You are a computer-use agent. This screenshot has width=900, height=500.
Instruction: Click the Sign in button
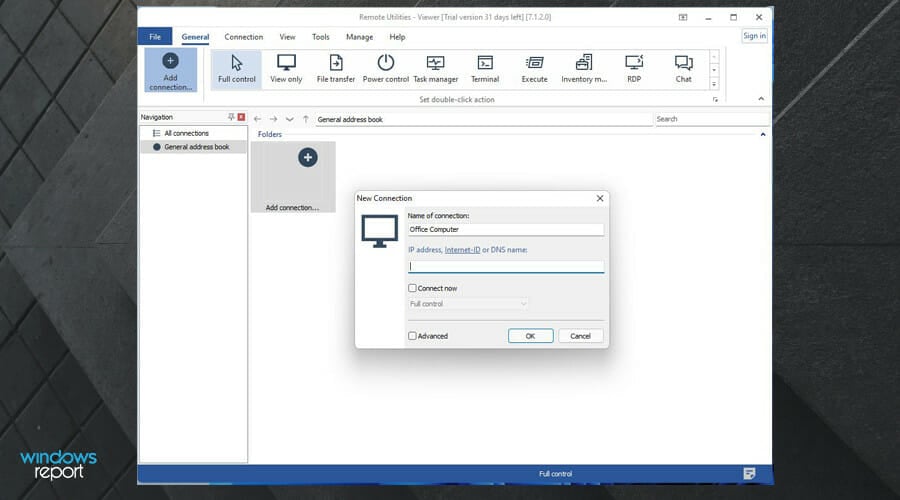pos(754,36)
